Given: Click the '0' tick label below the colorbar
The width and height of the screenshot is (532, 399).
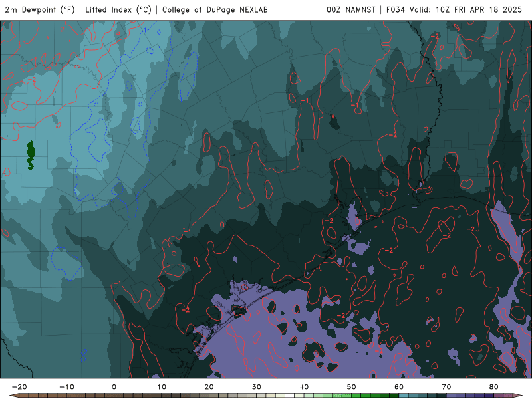Looking at the screenshot, I should (x=114, y=387).
